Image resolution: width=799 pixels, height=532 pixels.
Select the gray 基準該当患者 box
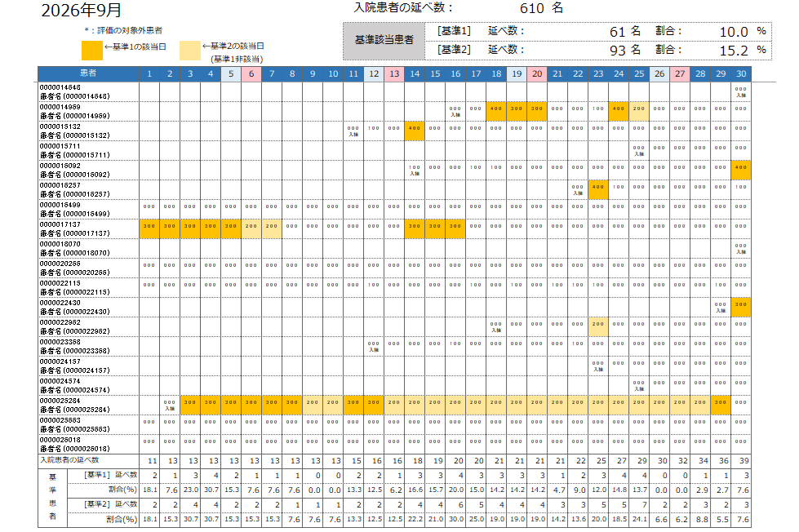(384, 40)
